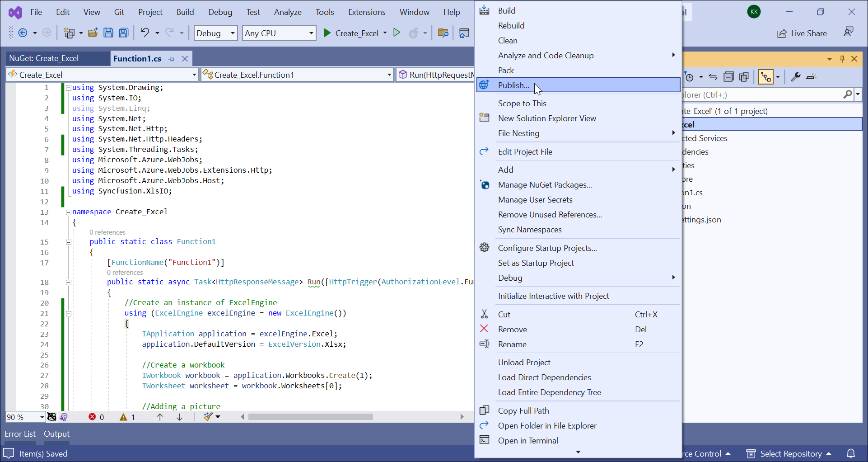This screenshot has height=462, width=868.
Task: Open the Analyze menu in the menu bar
Action: pyautogui.click(x=288, y=12)
